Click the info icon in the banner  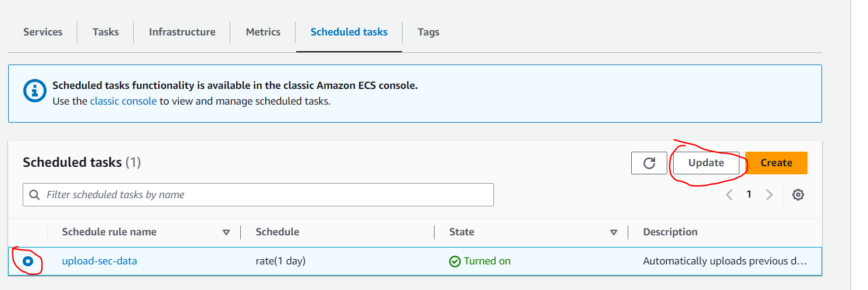pos(34,91)
